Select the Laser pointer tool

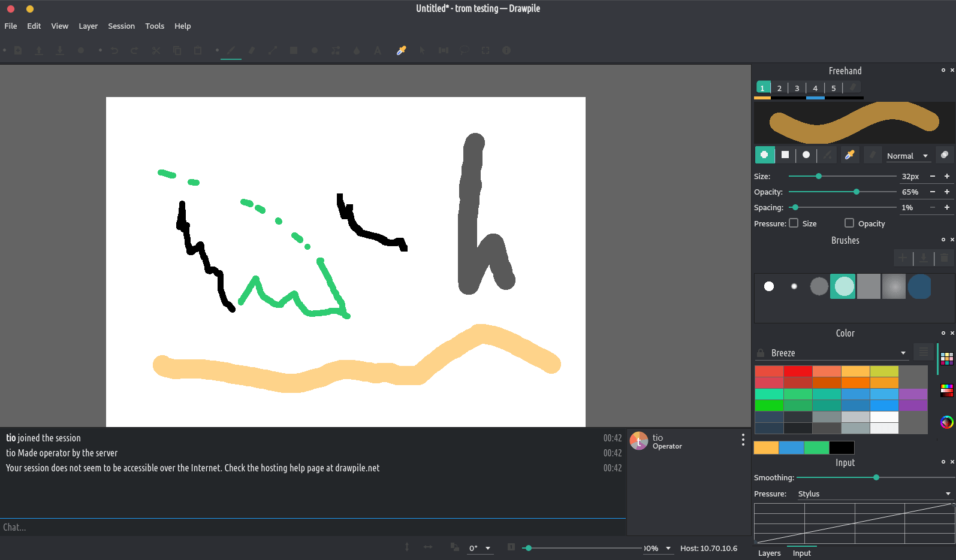423,50
